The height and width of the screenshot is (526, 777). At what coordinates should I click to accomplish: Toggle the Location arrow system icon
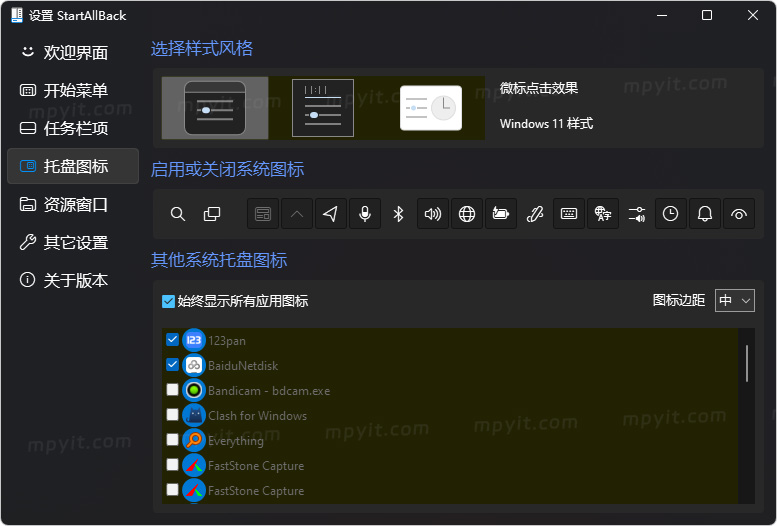(331, 214)
